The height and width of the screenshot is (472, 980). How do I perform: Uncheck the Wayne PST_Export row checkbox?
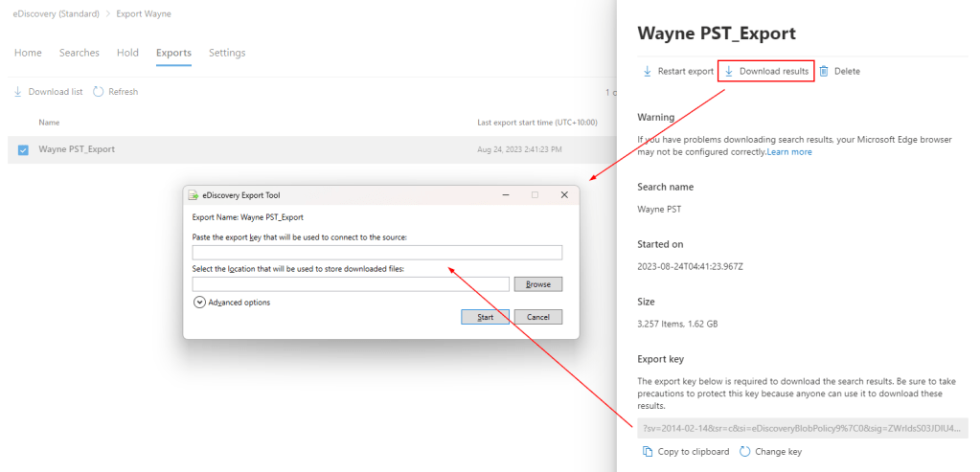tap(23, 149)
